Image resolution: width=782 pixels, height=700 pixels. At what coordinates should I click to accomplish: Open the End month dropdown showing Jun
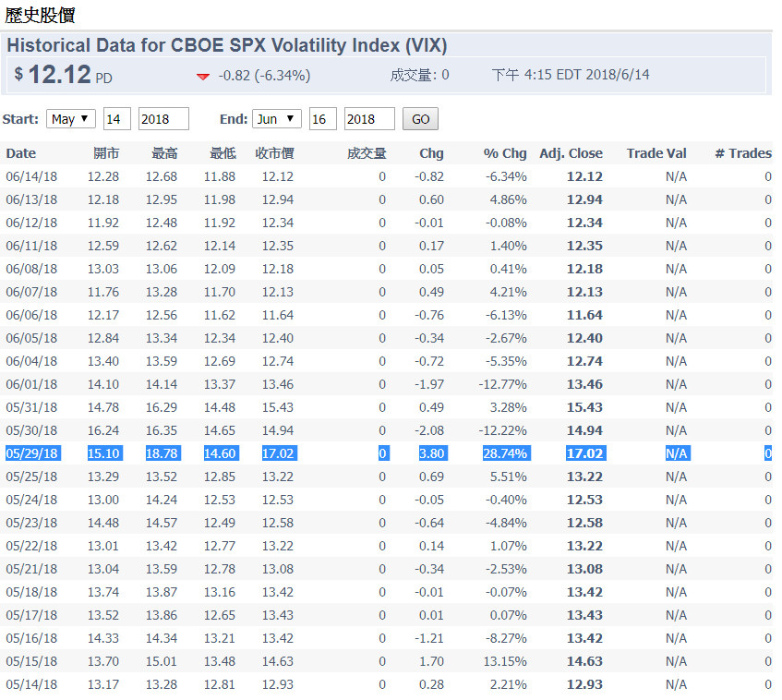point(276,119)
